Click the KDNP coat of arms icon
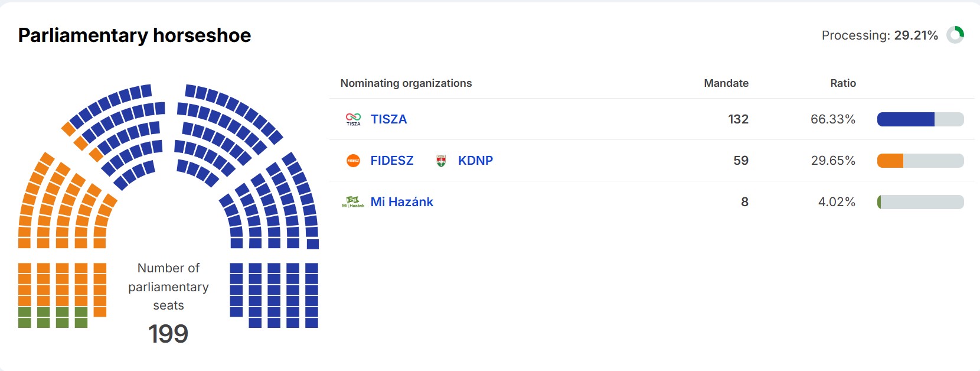This screenshot has height=371, width=980. tap(440, 161)
